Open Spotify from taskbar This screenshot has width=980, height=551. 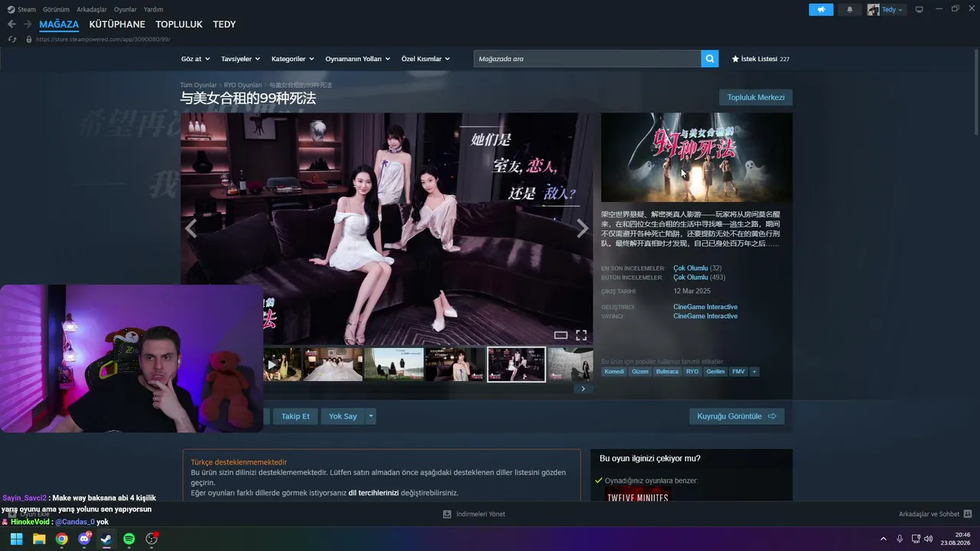[x=129, y=539]
